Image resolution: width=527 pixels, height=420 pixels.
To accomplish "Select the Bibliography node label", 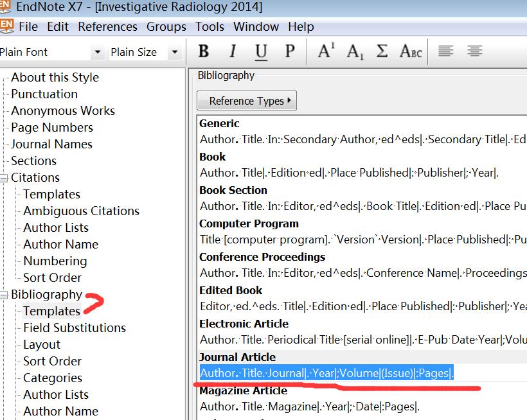I will [47, 294].
